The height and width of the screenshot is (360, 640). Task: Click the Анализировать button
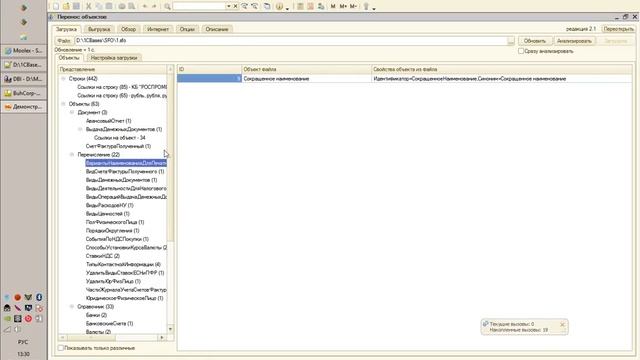(574, 41)
